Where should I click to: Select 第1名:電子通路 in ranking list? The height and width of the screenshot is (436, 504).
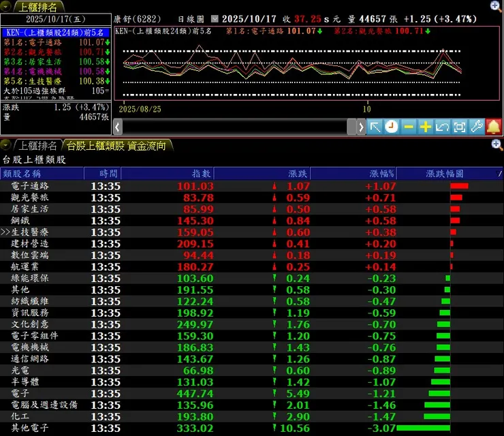[x=56, y=42]
